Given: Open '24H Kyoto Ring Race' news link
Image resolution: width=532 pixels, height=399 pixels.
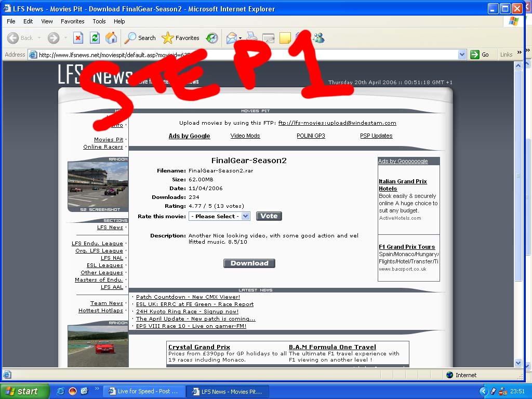Looking at the screenshot, I should [x=187, y=312].
